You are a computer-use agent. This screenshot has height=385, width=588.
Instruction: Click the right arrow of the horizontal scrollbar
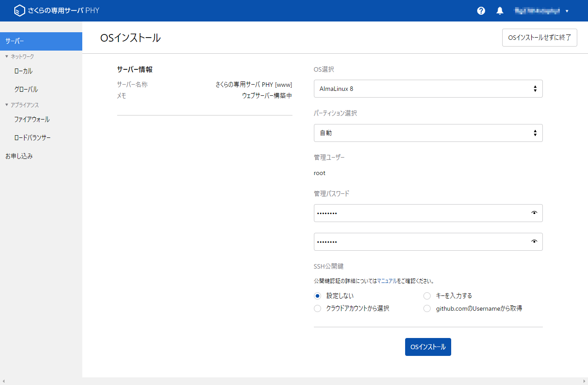(x=584, y=381)
